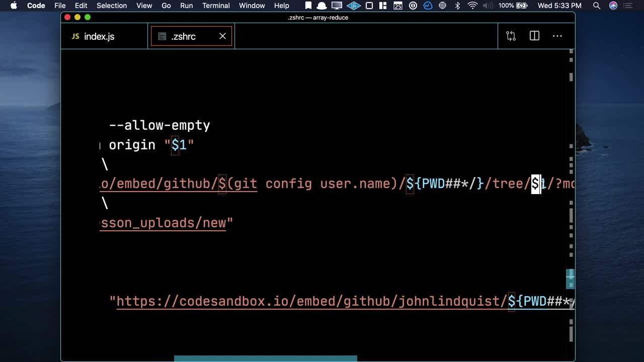Split the editor to the right
644x362 pixels.
(x=534, y=36)
